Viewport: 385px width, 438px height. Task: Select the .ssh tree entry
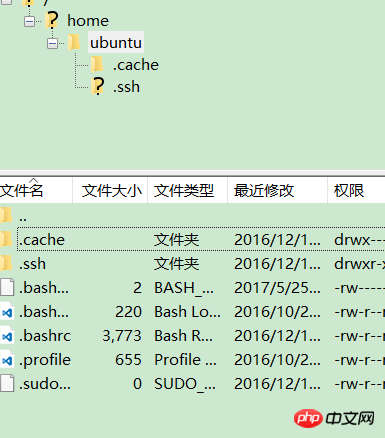pyautogui.click(x=126, y=87)
